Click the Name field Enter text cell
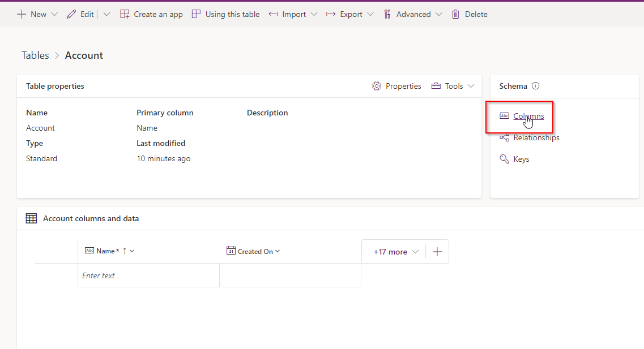 (148, 275)
